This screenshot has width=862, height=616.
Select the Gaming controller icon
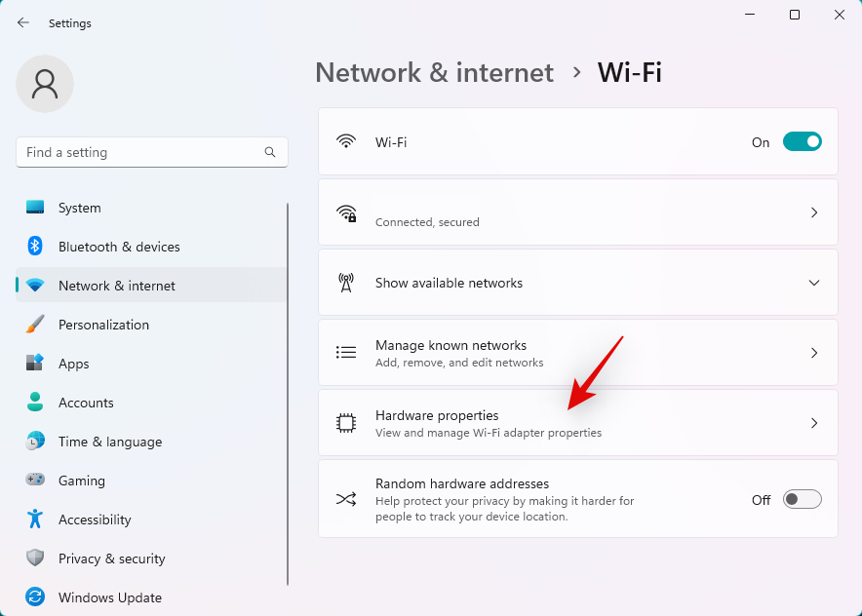point(33,481)
